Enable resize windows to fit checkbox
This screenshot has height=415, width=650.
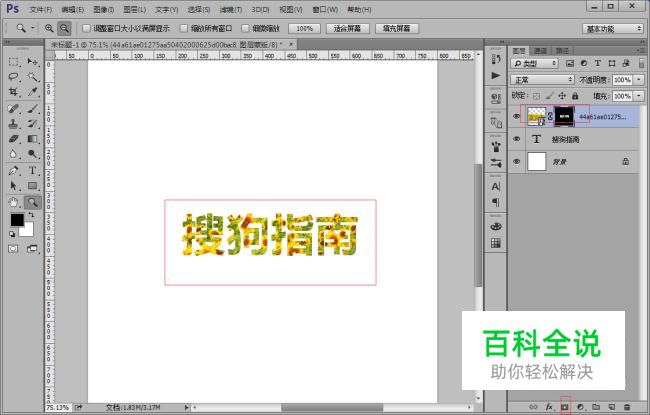pos(86,28)
